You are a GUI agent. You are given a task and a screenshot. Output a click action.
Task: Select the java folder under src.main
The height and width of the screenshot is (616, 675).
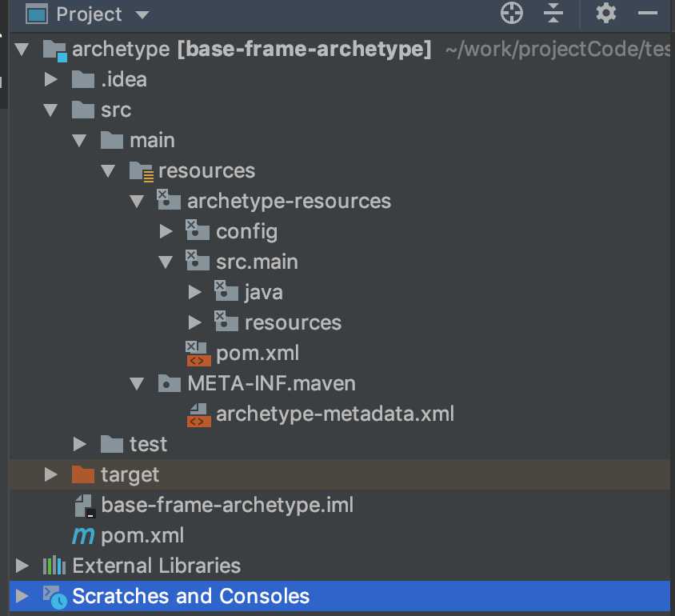pos(263,293)
